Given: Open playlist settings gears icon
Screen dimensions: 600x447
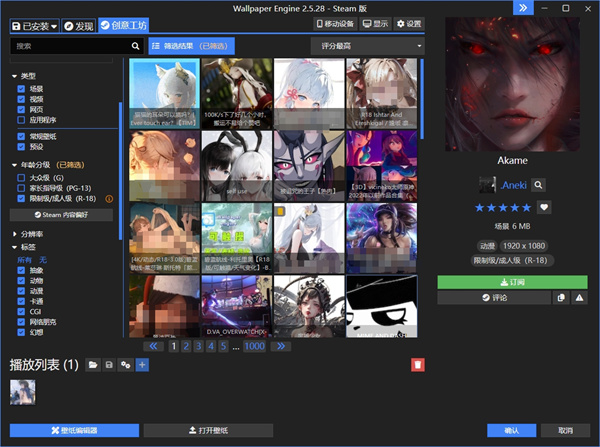Looking at the screenshot, I should click(x=126, y=365).
